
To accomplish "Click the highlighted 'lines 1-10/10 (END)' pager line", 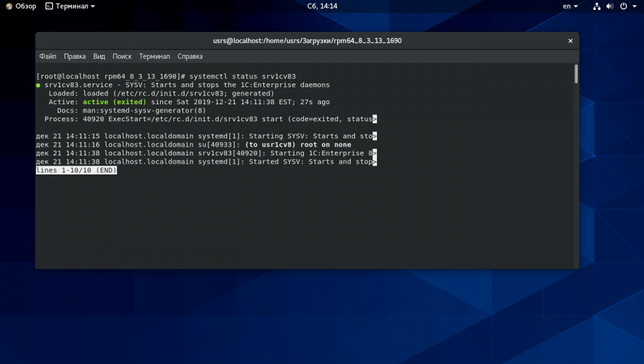I will pyautogui.click(x=76, y=171).
